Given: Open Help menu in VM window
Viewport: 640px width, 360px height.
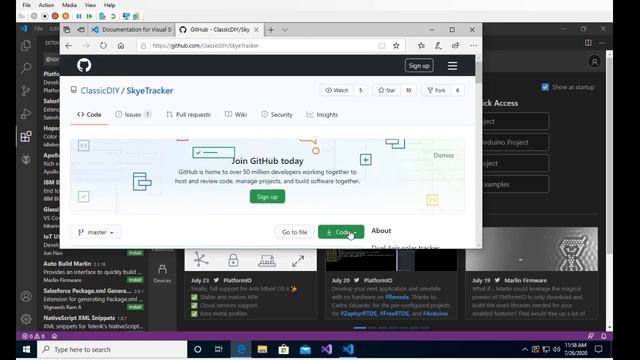Looking at the screenshot, I should [x=109, y=5].
